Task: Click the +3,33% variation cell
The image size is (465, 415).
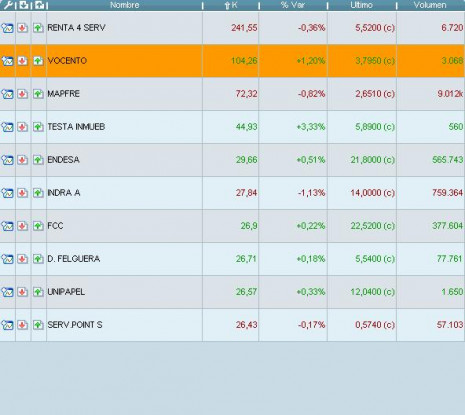Action: pyautogui.click(x=311, y=127)
